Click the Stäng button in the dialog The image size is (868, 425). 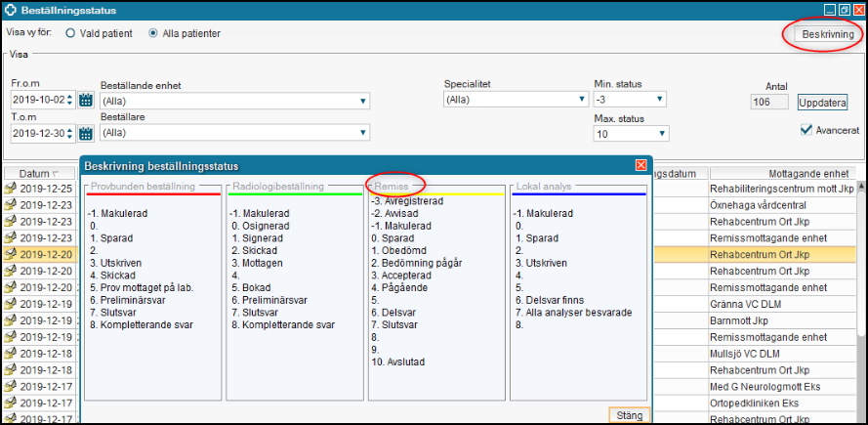pos(630,415)
